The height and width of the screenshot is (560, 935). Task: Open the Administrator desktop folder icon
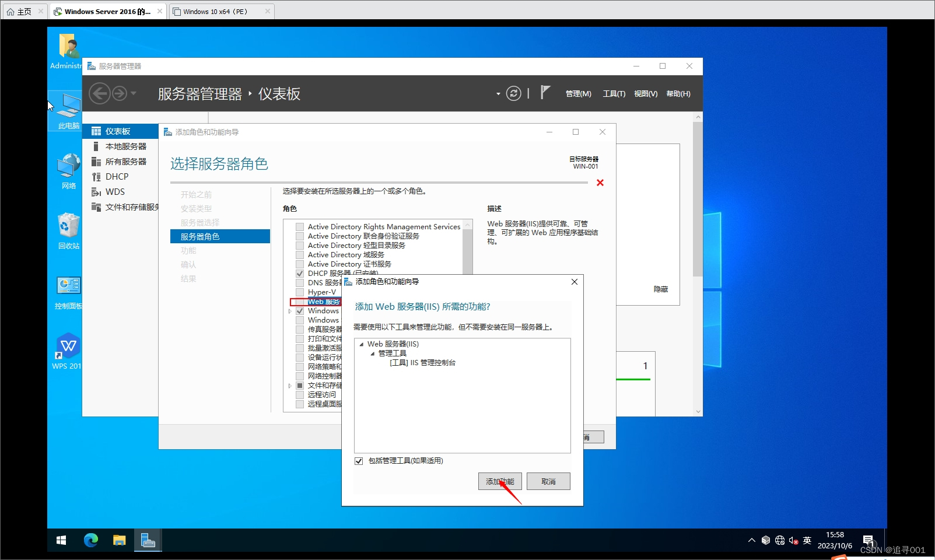click(66, 51)
